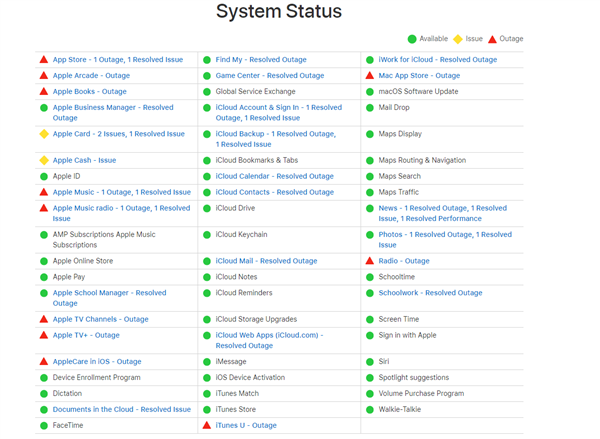Click the Global Service Exchange text
Viewport: 600px width, 439px height.
pos(256,91)
